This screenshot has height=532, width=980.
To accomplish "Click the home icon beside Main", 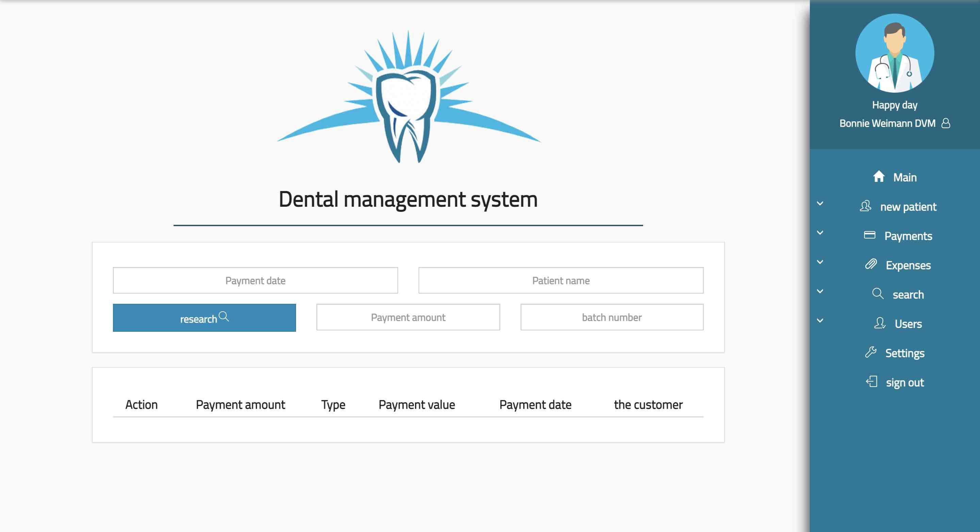I will 878,177.
